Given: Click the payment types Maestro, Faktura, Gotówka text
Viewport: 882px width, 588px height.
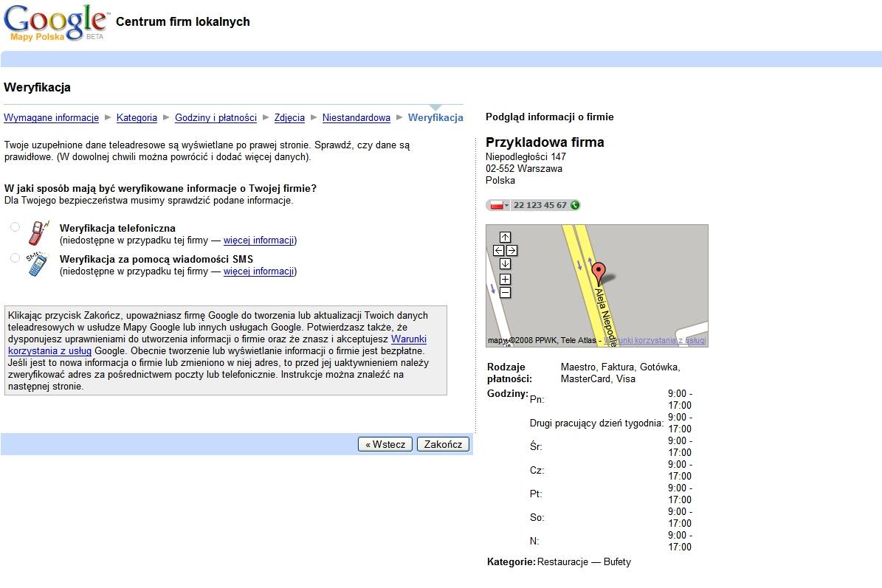Looking at the screenshot, I should (621, 373).
